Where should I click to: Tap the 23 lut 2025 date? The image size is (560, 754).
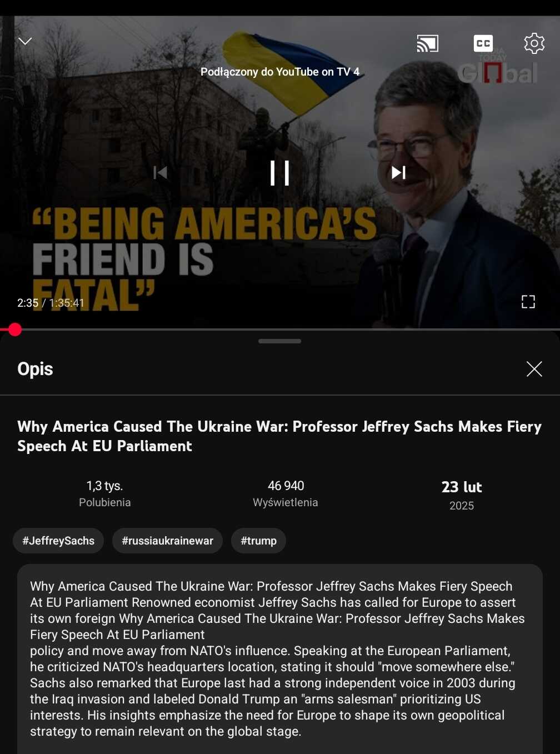tap(462, 495)
